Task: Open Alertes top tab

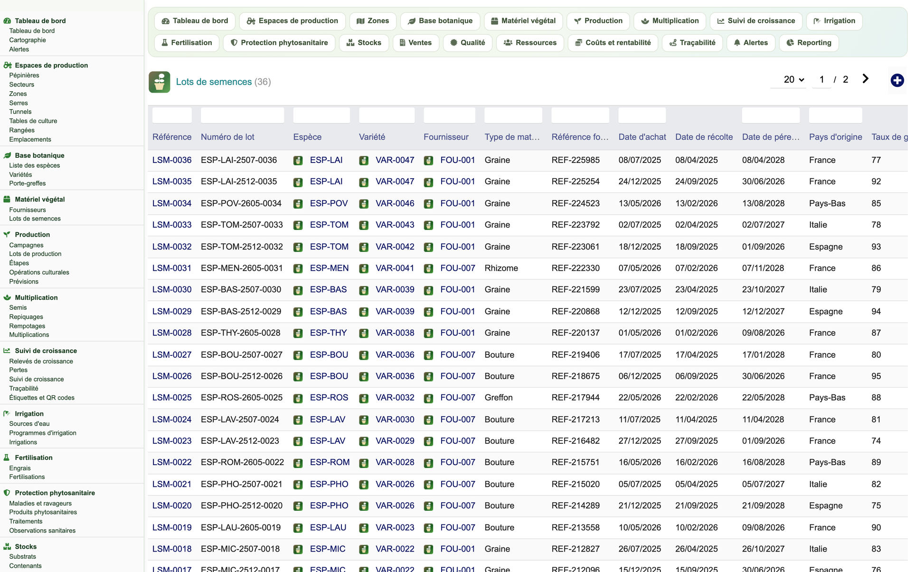Action: [x=751, y=43]
